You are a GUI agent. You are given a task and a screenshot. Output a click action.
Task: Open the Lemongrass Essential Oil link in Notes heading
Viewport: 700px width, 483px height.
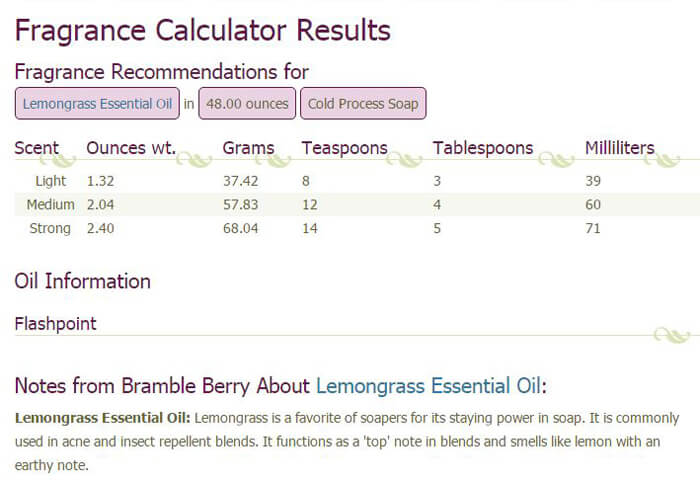tap(429, 386)
